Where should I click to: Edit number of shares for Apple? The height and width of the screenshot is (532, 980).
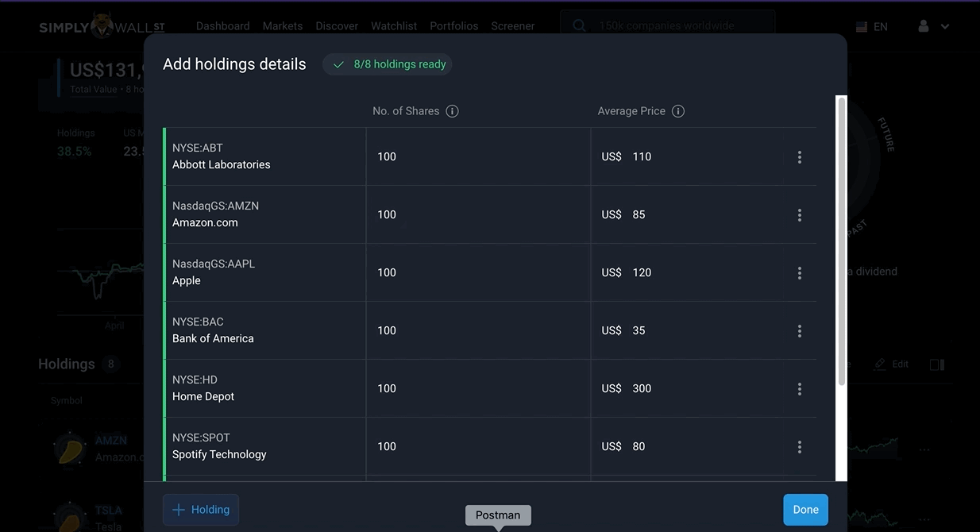[478, 272]
